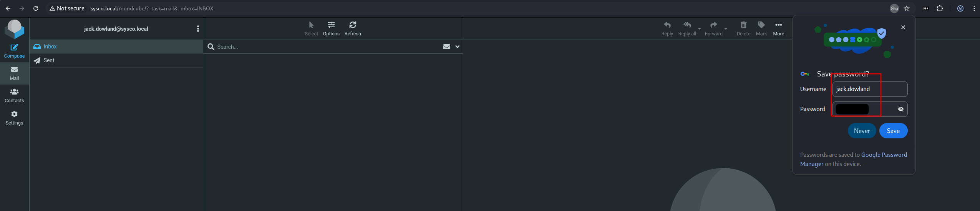Open the More actions menu

click(x=778, y=29)
